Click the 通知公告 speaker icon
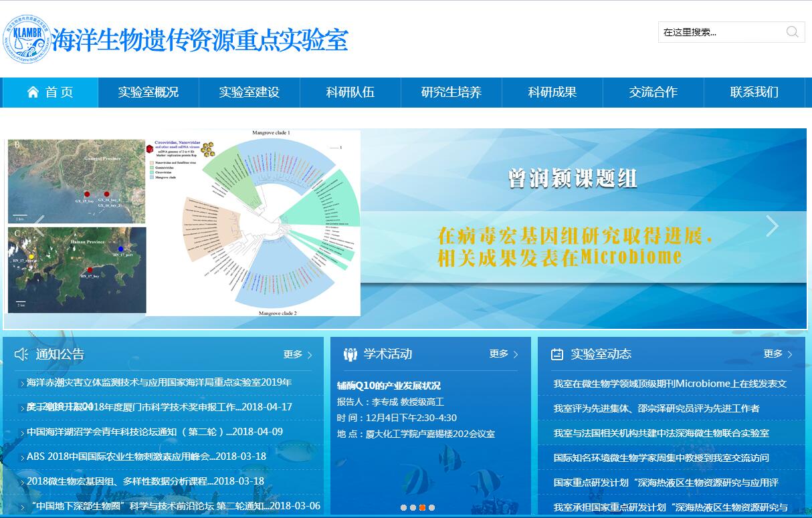The height and width of the screenshot is (518, 812). 21,354
